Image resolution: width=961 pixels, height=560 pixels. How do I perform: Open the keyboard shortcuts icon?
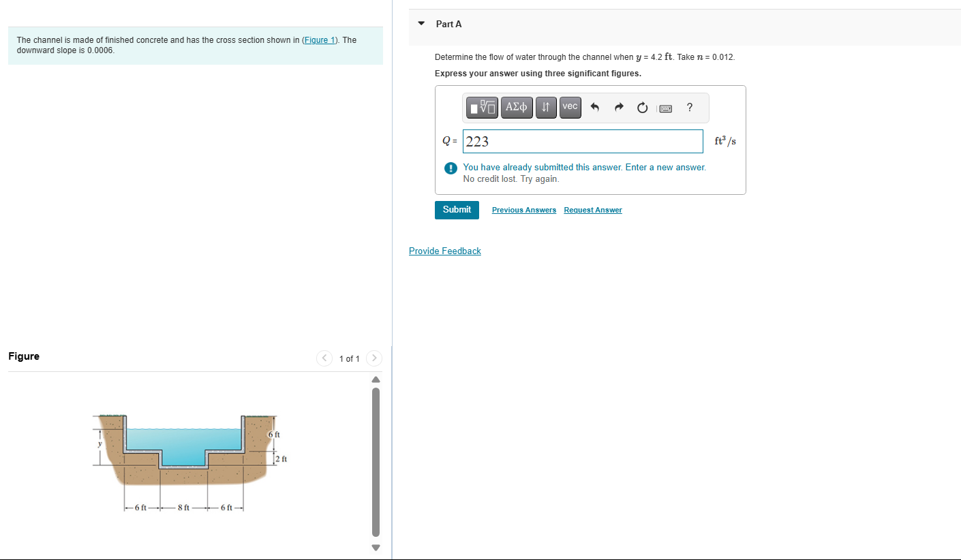[x=665, y=108]
